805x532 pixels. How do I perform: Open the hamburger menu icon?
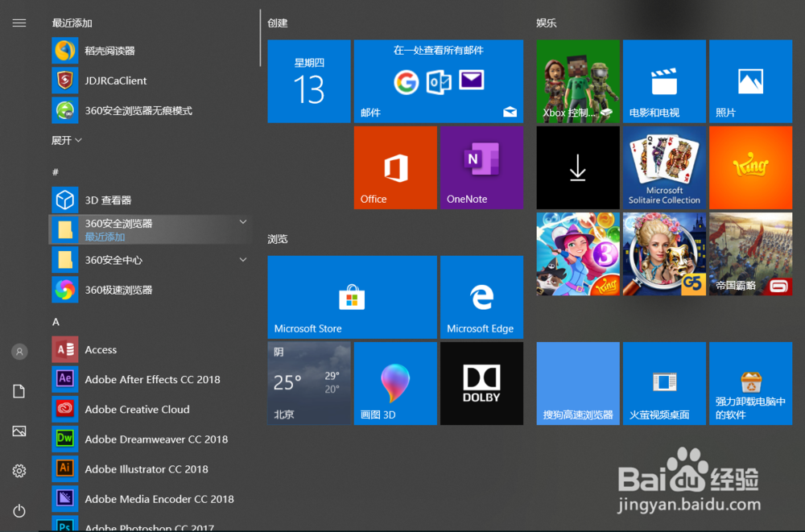19,23
